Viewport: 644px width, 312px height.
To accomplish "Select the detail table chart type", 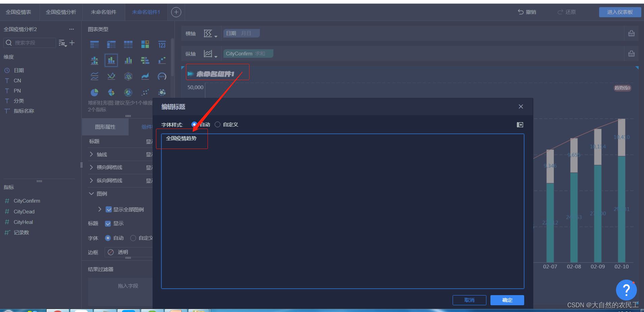I will point(128,44).
